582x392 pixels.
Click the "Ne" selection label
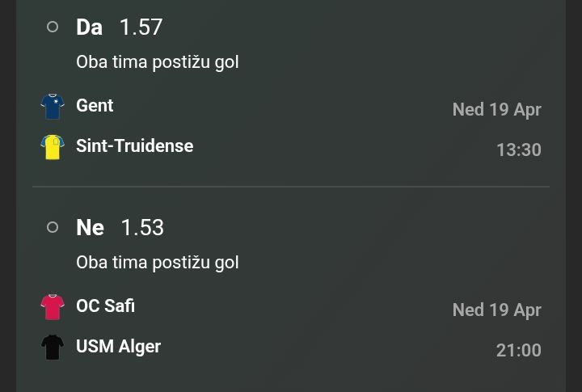[x=90, y=227]
